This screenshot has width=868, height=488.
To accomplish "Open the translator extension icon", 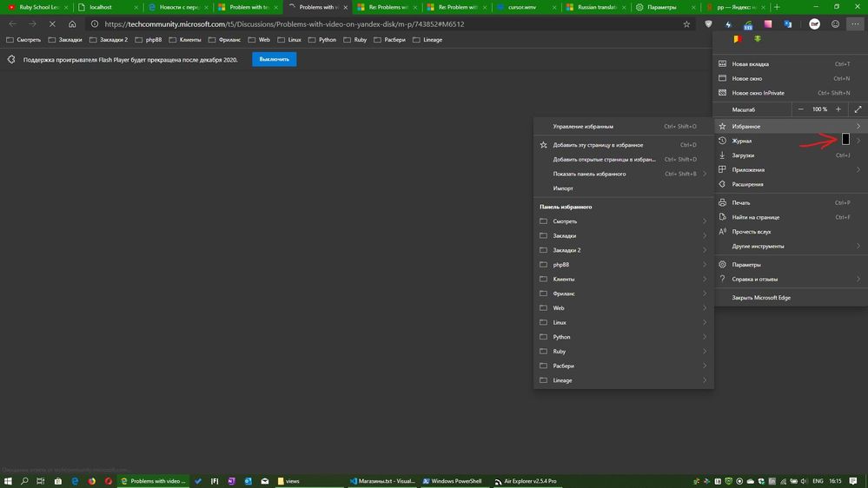I will point(788,24).
